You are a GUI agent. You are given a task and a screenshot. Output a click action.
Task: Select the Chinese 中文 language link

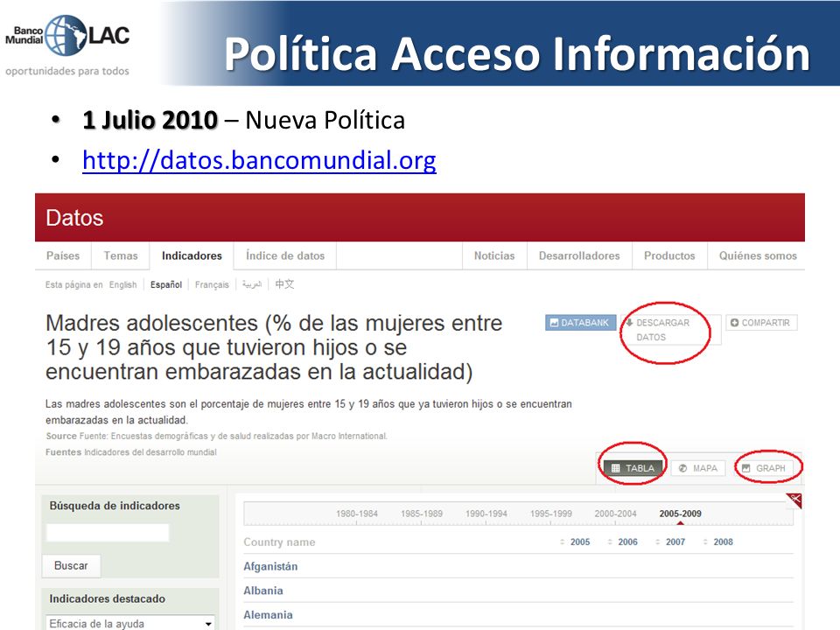pyautogui.click(x=284, y=283)
